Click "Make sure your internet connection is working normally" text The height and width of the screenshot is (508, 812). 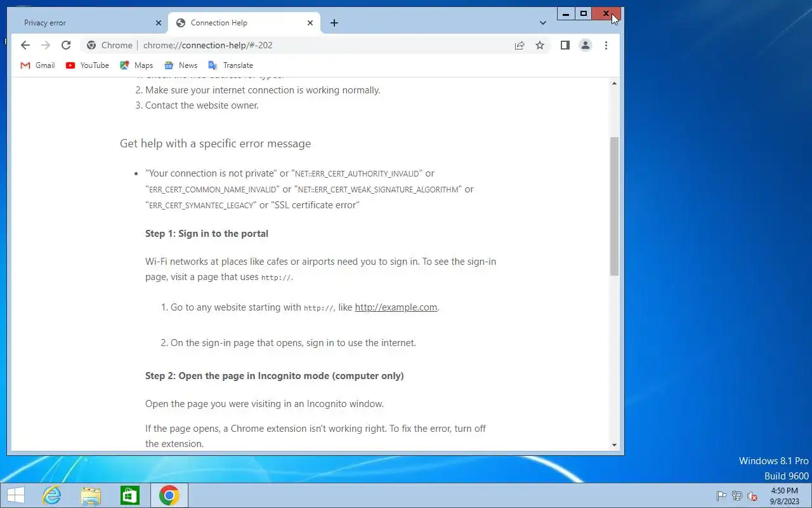(263, 90)
